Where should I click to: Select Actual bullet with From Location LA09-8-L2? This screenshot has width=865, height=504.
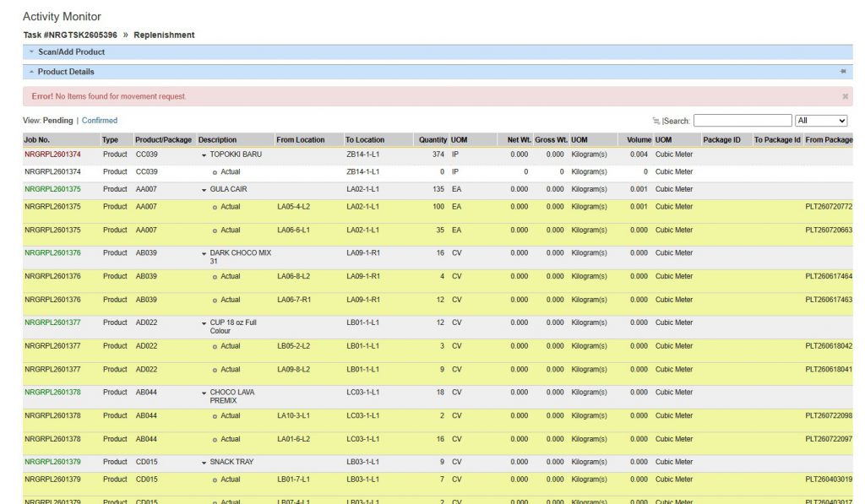click(215, 371)
